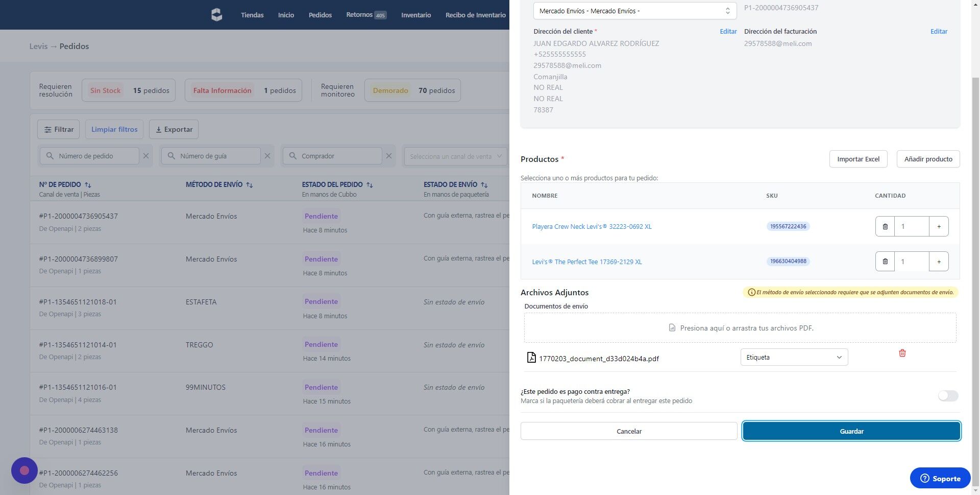Clear the Número de pedido filter

(146, 156)
